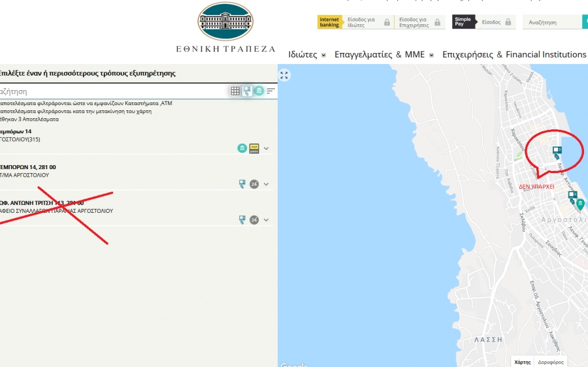Image resolution: width=588 pixels, height=367 pixels.
Task: Expand the ΕΜΠΟΡΩΝ 14, 281 00 result
Action: 267,184
